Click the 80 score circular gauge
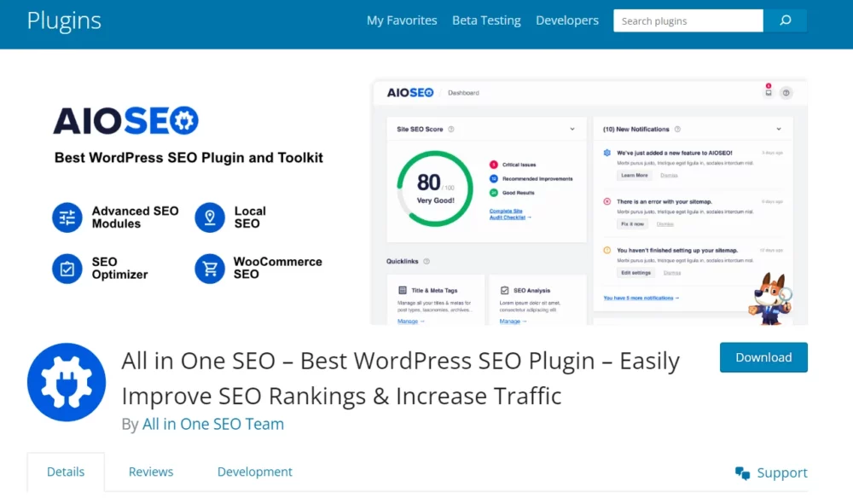 pyautogui.click(x=435, y=188)
